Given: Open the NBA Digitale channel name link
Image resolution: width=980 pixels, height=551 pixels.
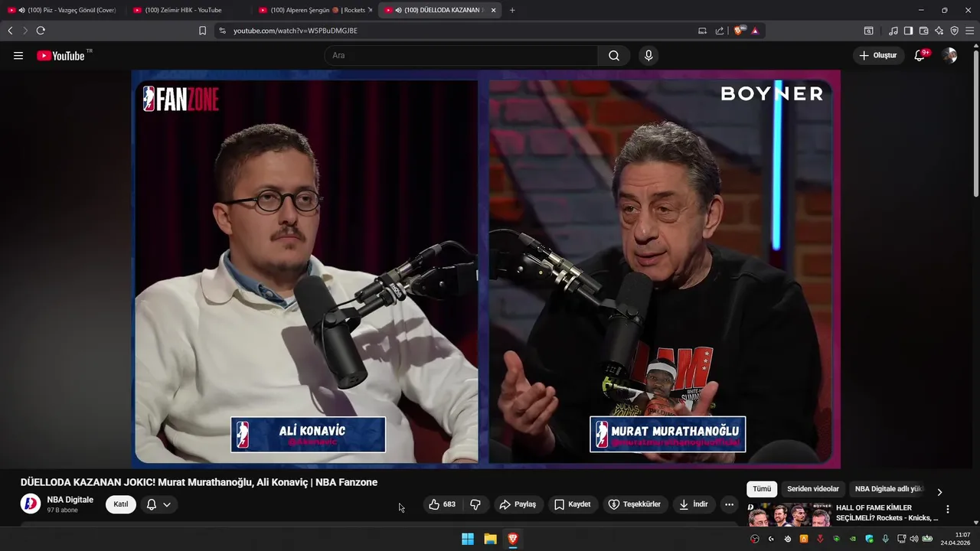Looking at the screenshot, I should tap(70, 500).
